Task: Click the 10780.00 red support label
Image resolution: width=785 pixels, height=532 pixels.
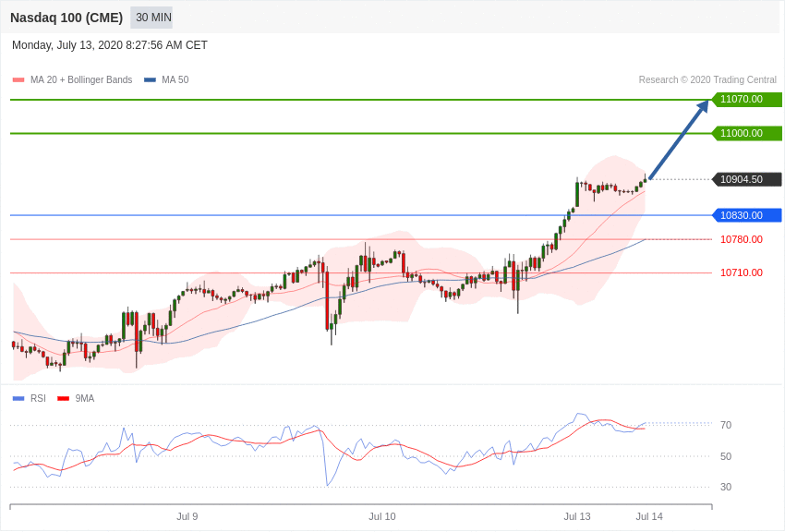Action: tap(742, 239)
